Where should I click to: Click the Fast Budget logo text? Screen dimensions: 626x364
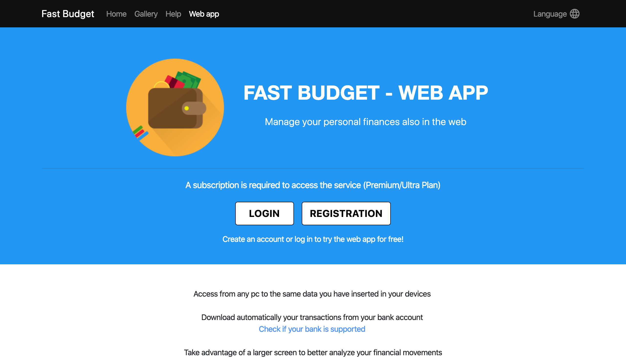click(x=68, y=13)
